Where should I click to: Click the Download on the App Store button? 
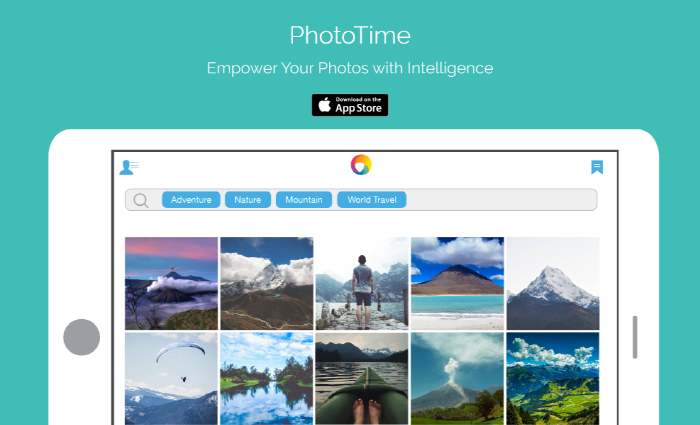(350, 105)
